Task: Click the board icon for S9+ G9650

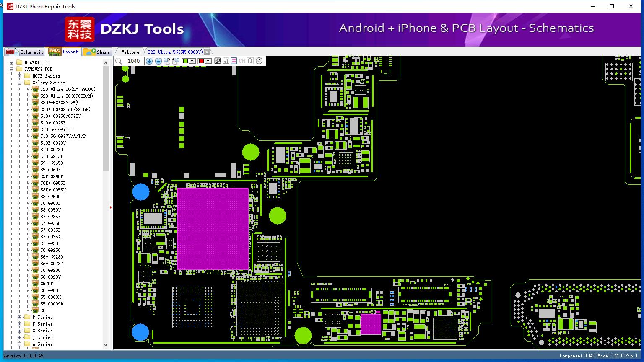Action: [35, 163]
